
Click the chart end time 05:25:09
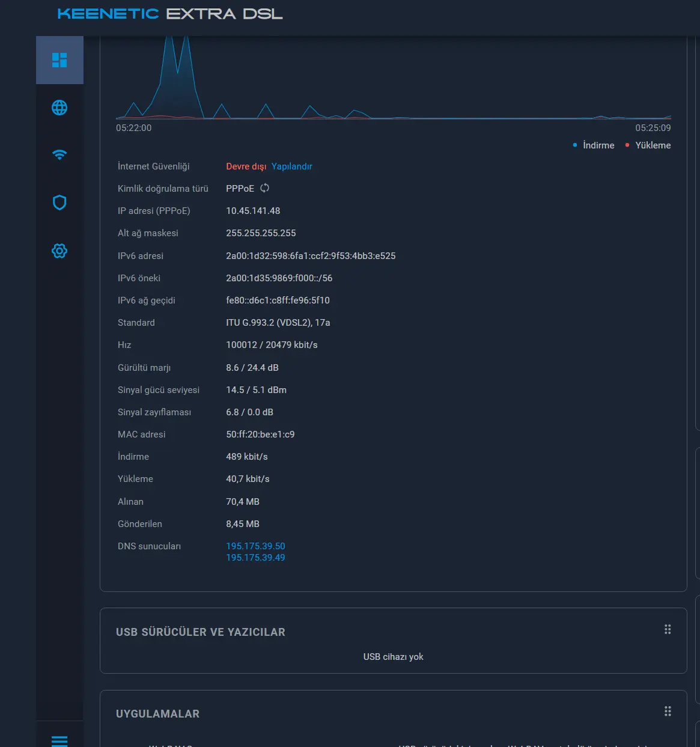pos(653,128)
